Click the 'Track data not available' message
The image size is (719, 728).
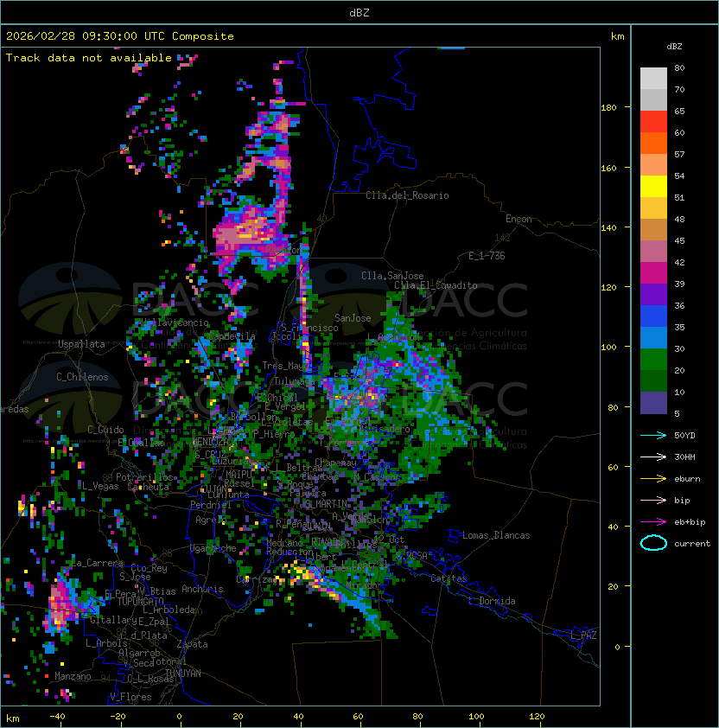89,58
